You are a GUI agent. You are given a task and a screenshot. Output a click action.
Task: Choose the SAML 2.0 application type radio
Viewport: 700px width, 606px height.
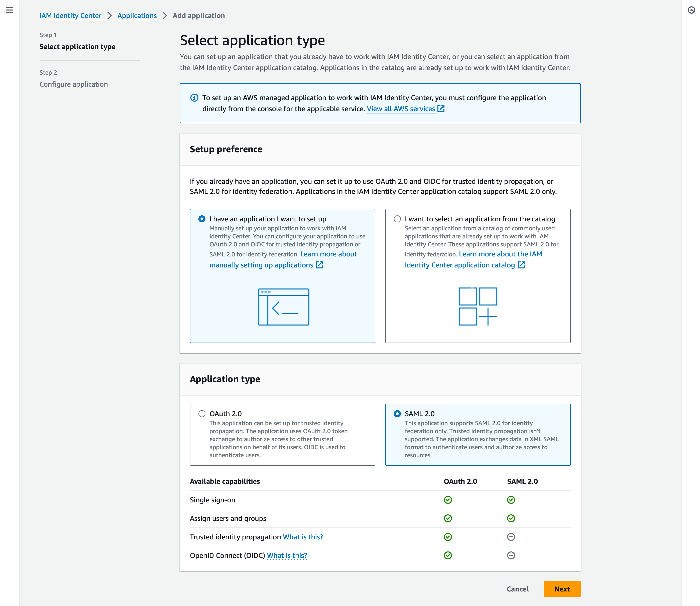[x=397, y=414]
